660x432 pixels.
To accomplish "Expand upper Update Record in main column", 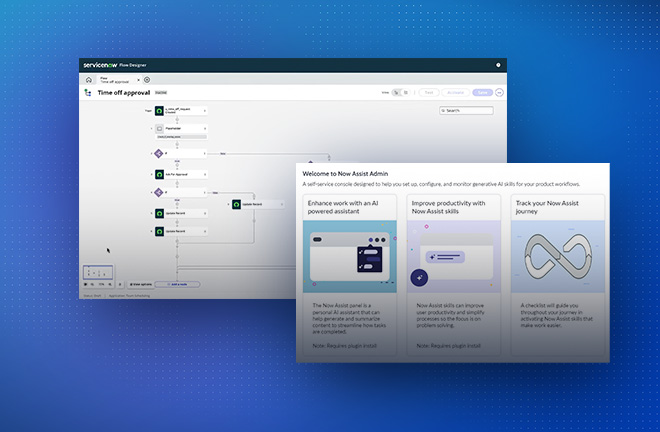I will 152,213.
